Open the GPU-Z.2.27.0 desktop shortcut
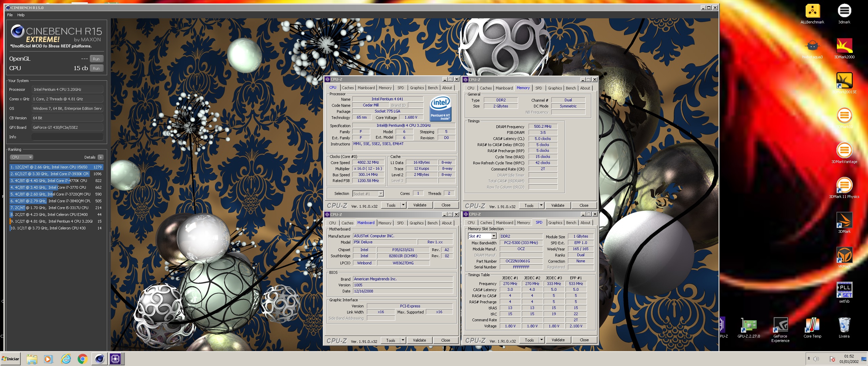Screen dimensions: 868x366 [x=749, y=328]
